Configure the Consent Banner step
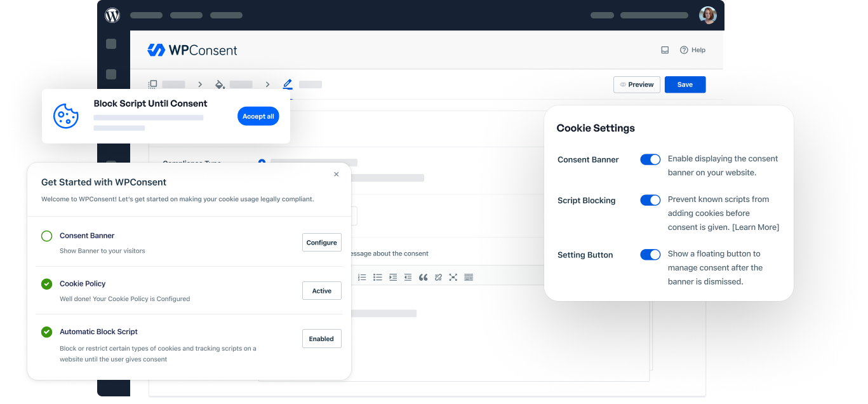This screenshot has width=868, height=404. pos(322,243)
